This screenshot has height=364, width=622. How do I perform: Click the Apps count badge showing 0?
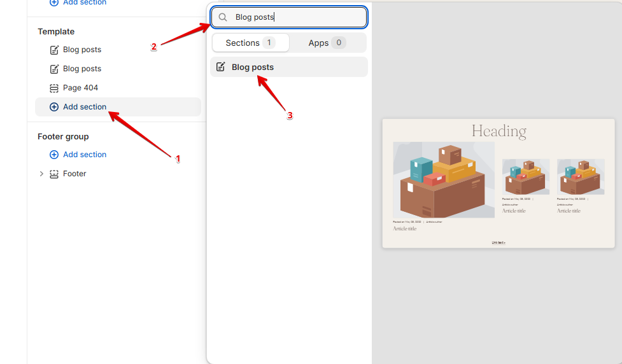(x=339, y=43)
